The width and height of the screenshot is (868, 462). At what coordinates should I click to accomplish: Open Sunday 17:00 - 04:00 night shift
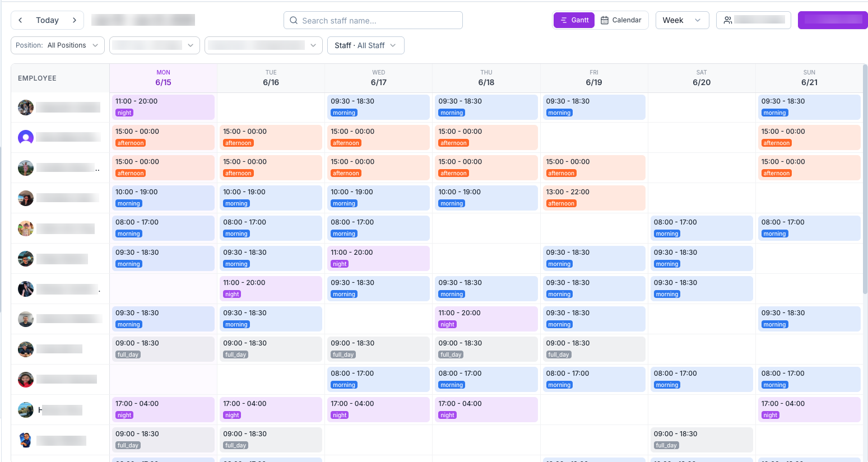[809, 409]
